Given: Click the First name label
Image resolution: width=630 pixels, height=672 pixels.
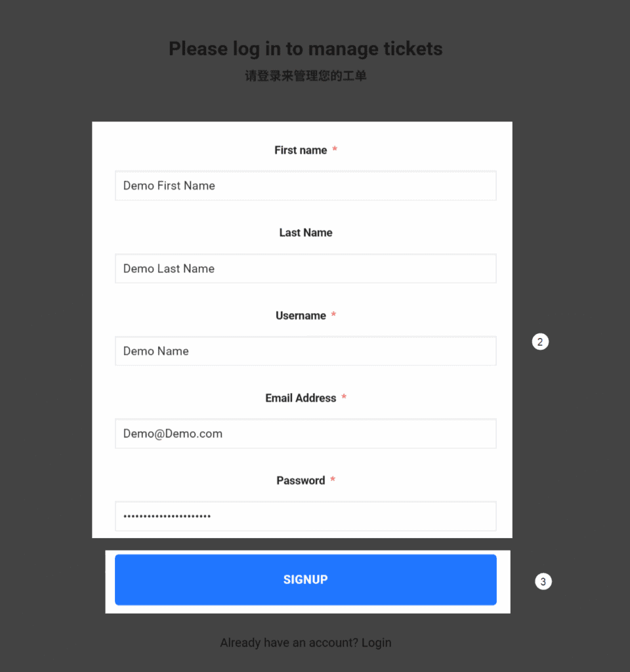Looking at the screenshot, I should point(301,150).
